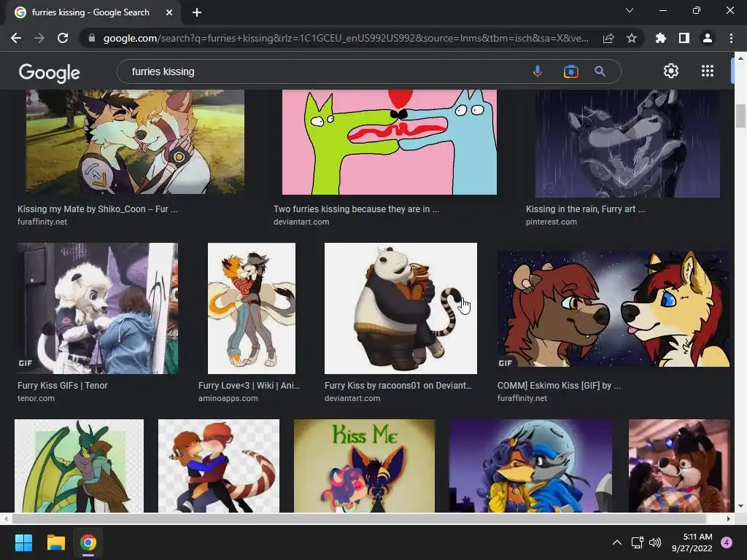Open the Eskimo Kiss GIF thumbnail
This screenshot has width=747, height=560.
(x=613, y=308)
